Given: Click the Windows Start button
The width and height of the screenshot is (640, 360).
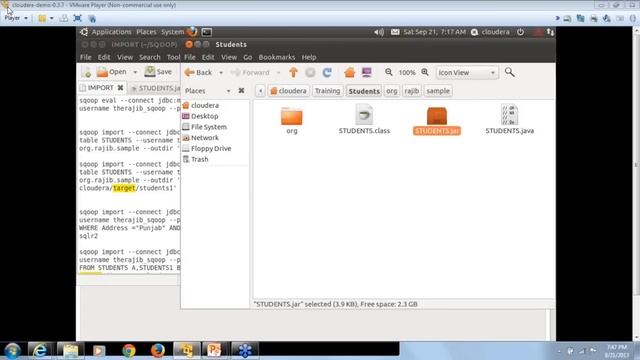Looking at the screenshot, I should 12,351.
